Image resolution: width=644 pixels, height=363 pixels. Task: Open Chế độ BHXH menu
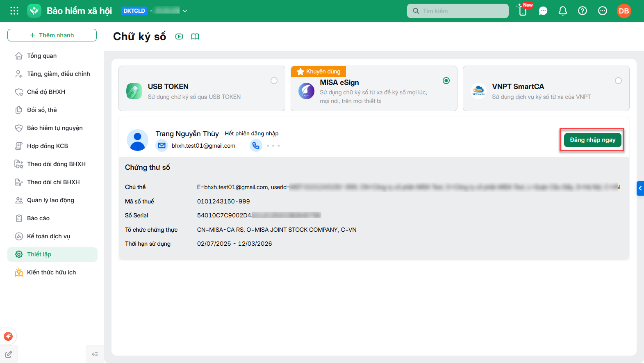click(x=52, y=92)
